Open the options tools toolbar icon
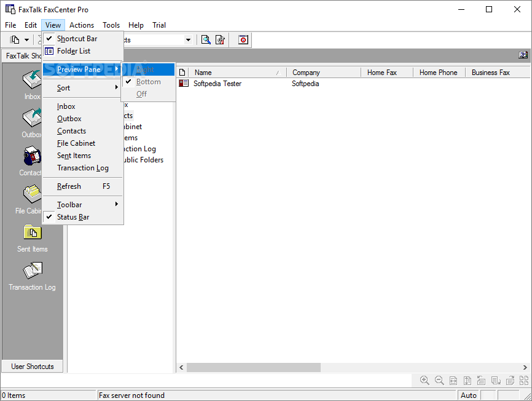Viewport: 532px width, 401px height. [221, 40]
